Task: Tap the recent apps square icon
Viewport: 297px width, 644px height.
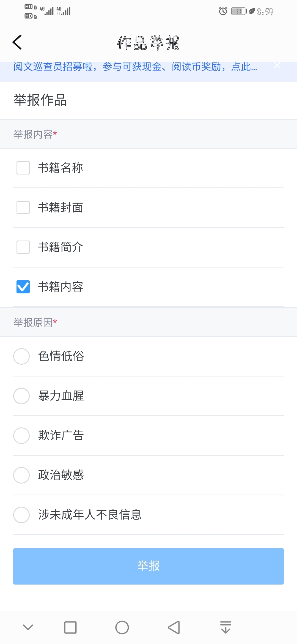Action: point(70,627)
